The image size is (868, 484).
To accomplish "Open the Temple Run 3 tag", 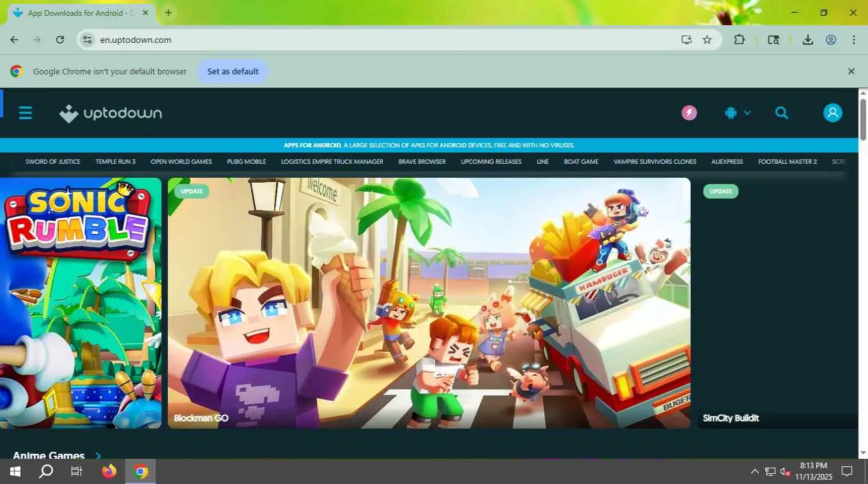I will [115, 162].
